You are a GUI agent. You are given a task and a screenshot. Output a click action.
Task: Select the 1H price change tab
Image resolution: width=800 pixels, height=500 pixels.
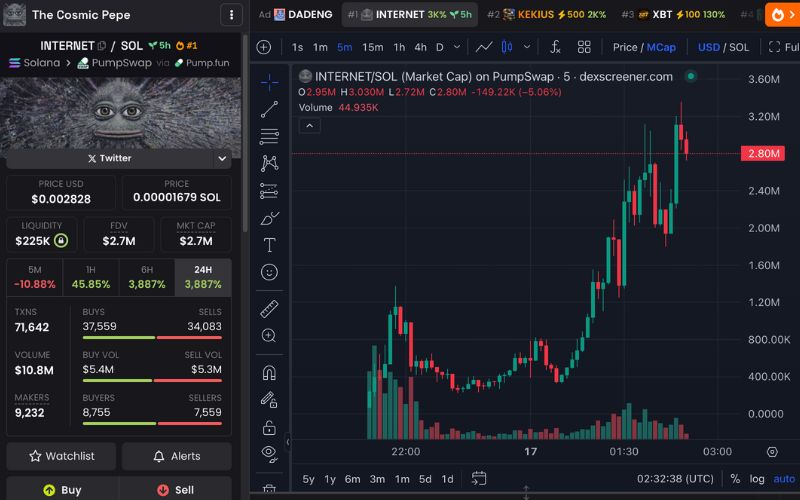[x=91, y=278]
